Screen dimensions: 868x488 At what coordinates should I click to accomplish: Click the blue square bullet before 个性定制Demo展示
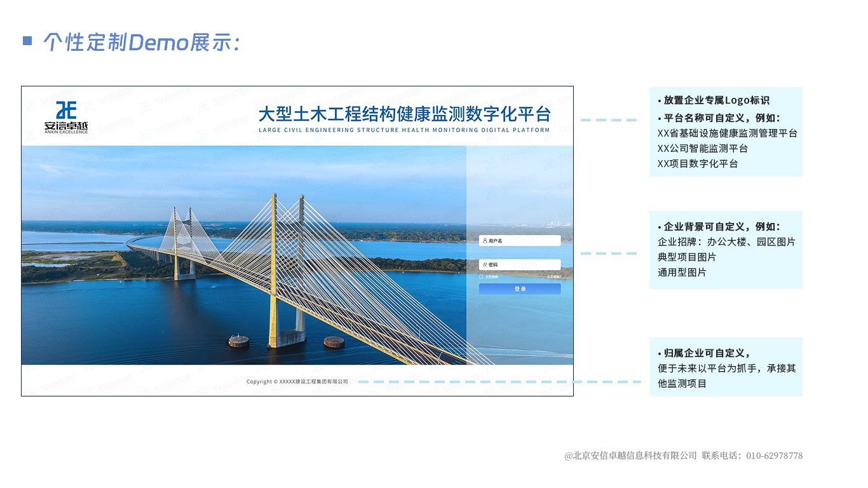(27, 41)
